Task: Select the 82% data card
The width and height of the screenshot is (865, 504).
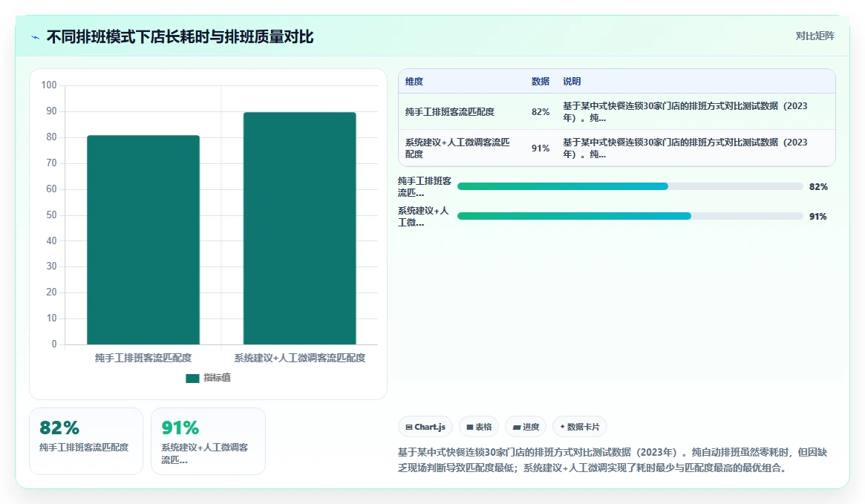Action: pos(86,441)
